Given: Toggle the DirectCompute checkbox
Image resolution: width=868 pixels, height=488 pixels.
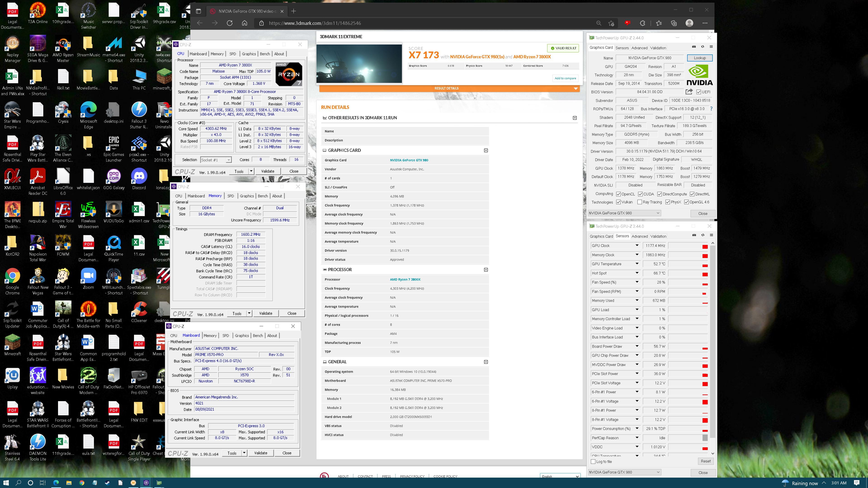Looking at the screenshot, I should 659,194.
